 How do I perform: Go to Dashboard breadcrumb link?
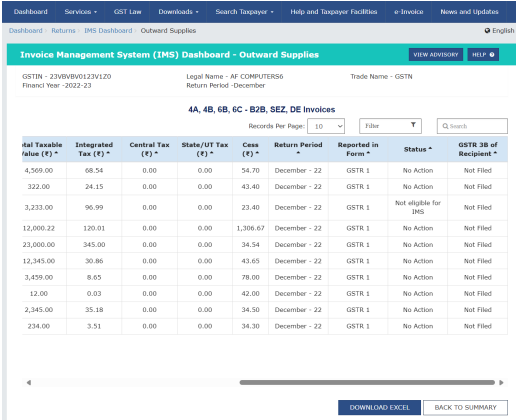click(x=26, y=31)
